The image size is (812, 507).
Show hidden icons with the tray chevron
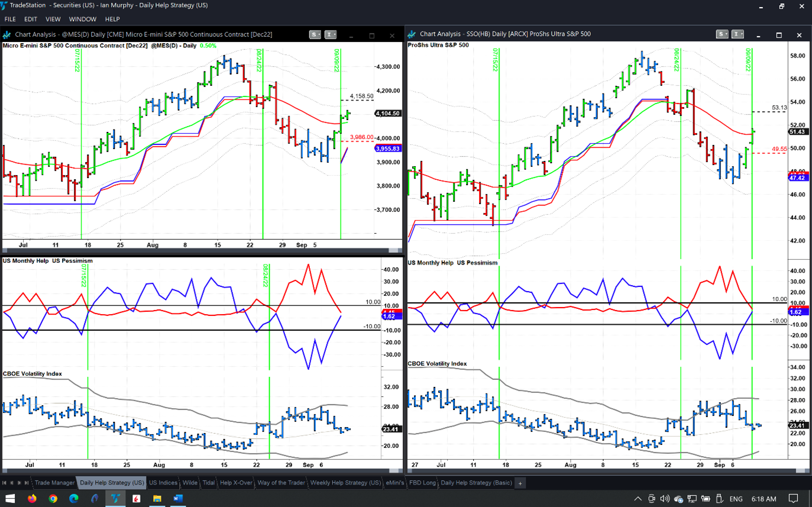coord(638,499)
